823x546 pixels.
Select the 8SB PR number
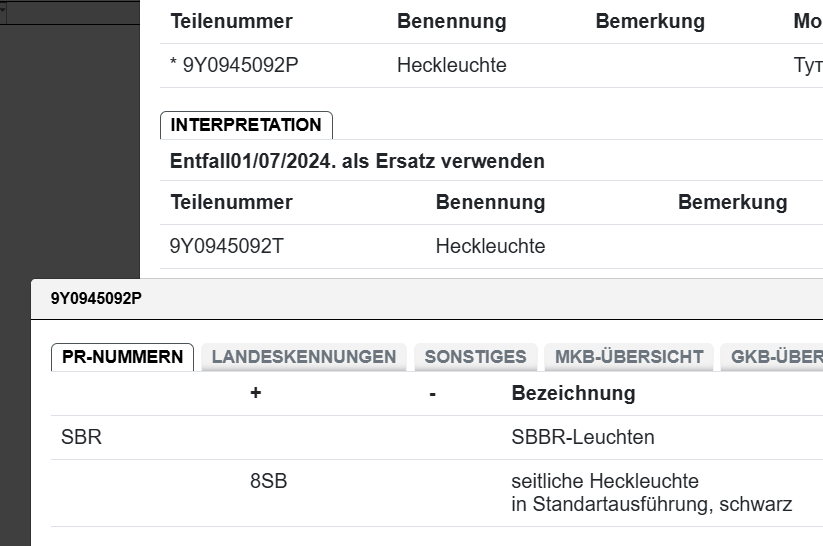[268, 481]
